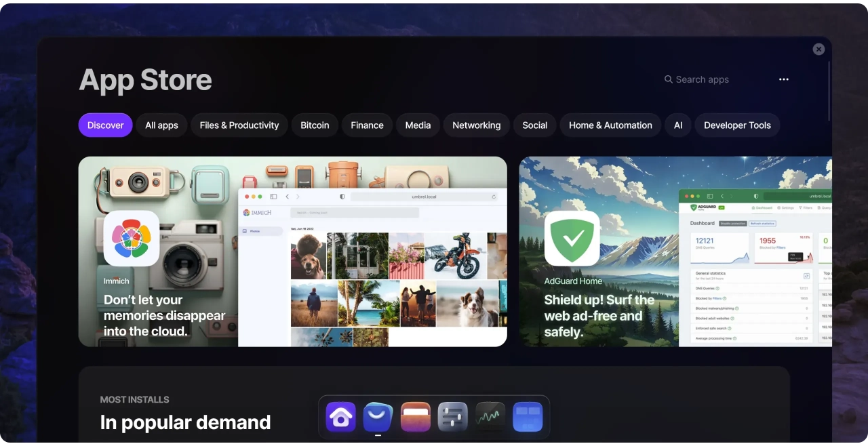Open the Immich memories banner headline
The image size is (868, 446).
[x=164, y=316]
